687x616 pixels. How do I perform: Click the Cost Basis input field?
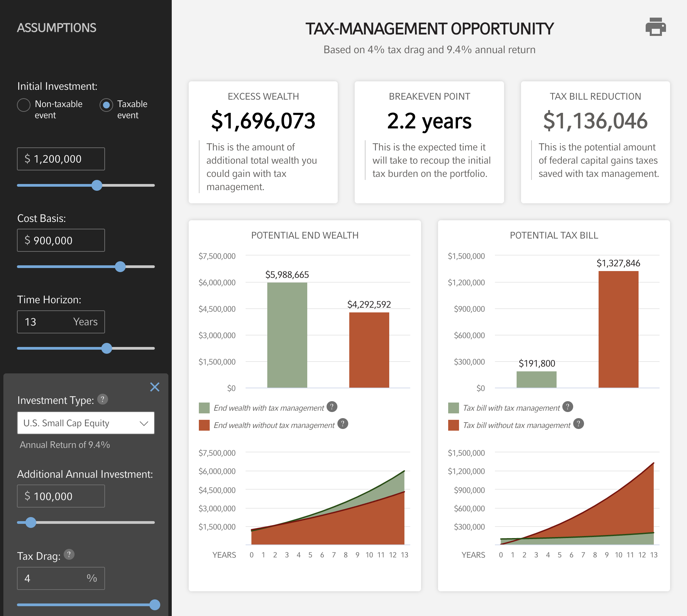coord(61,240)
